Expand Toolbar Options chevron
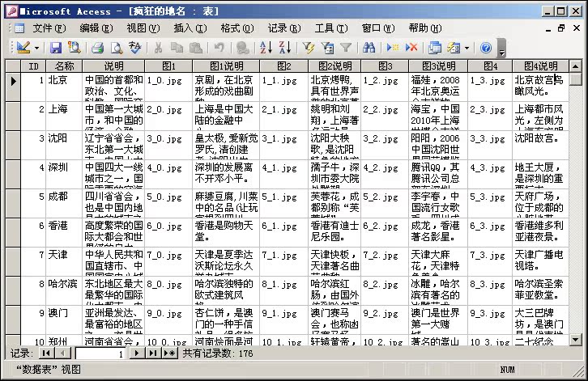The height and width of the screenshot is (381, 588). click(x=502, y=49)
